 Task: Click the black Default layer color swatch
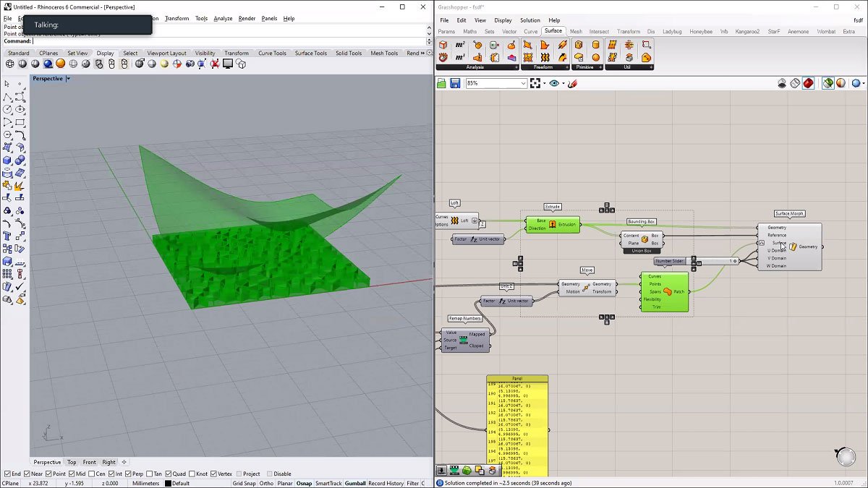tap(168, 484)
